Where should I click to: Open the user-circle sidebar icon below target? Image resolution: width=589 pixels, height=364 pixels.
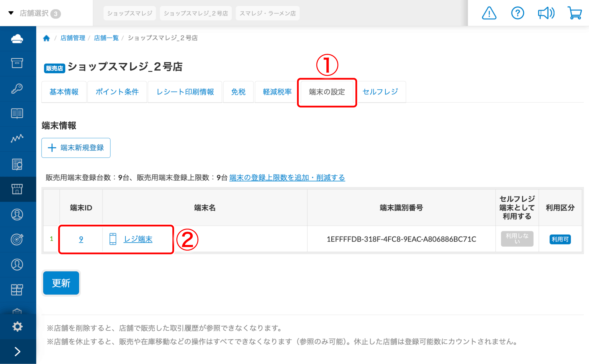tap(17, 265)
